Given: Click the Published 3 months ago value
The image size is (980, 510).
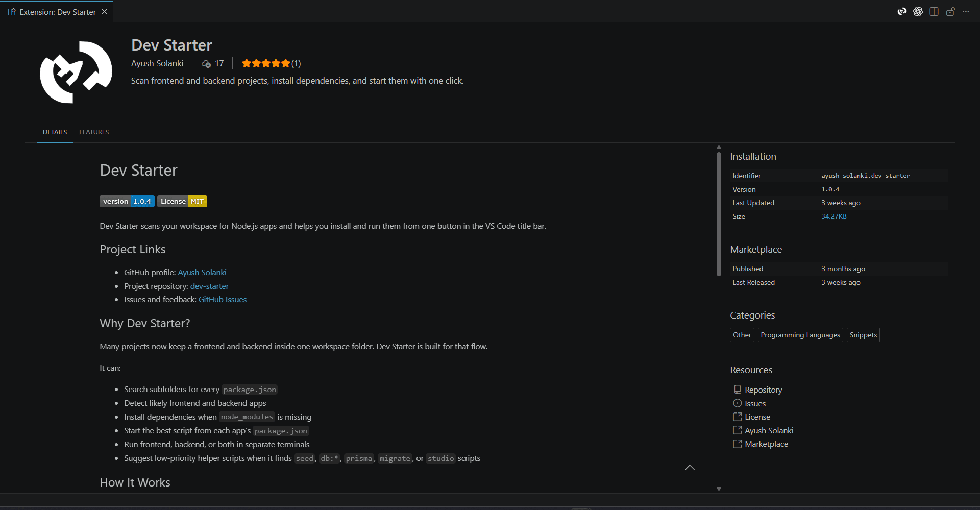Looking at the screenshot, I should (x=843, y=269).
